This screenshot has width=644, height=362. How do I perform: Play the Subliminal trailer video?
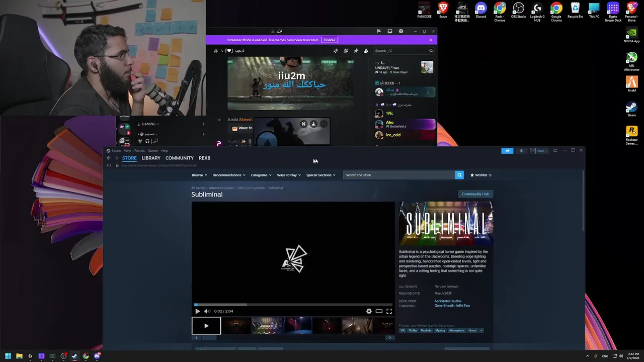197,311
